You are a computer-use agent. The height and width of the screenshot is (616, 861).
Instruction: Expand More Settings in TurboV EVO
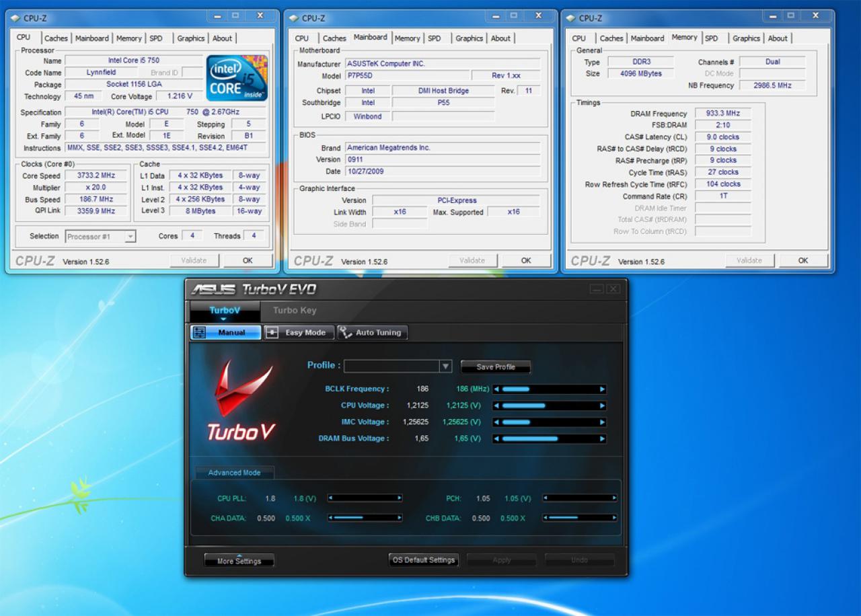[x=239, y=560]
